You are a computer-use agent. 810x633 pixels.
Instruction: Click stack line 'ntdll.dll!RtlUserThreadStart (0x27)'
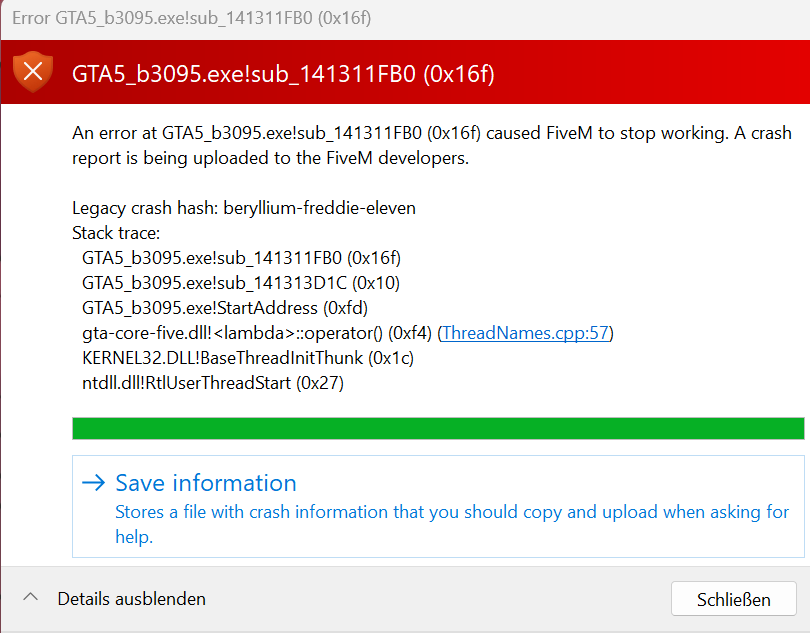pos(213,383)
